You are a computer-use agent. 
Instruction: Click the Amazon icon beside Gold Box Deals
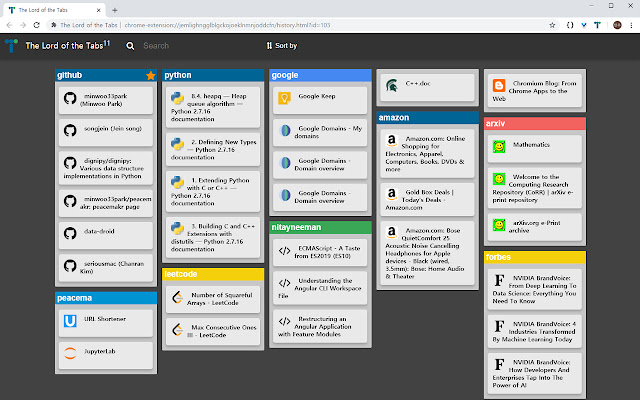pos(392,197)
